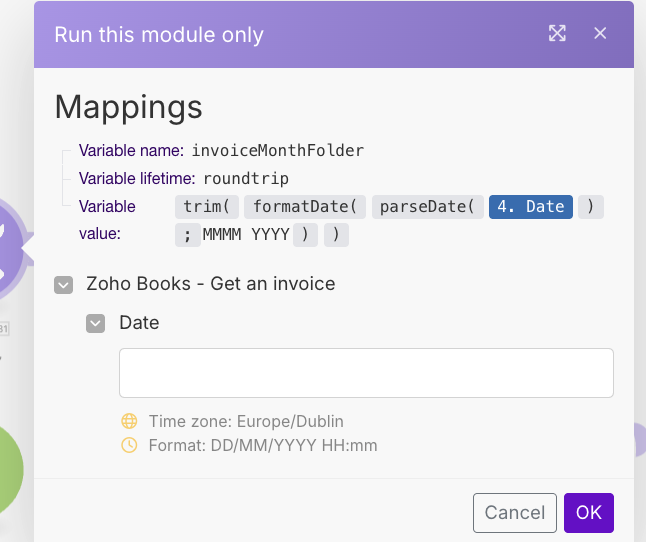
Task: Click the globe time zone icon
Action: [x=129, y=421]
